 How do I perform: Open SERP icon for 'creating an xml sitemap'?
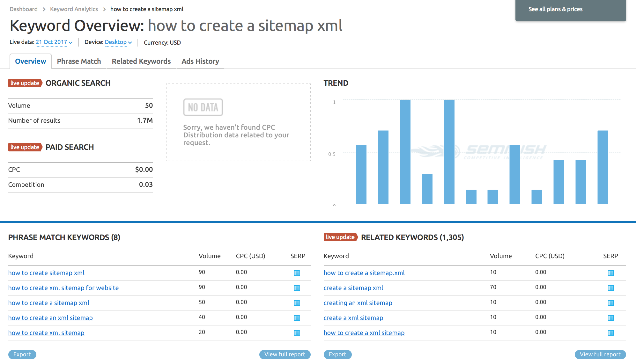click(x=610, y=303)
